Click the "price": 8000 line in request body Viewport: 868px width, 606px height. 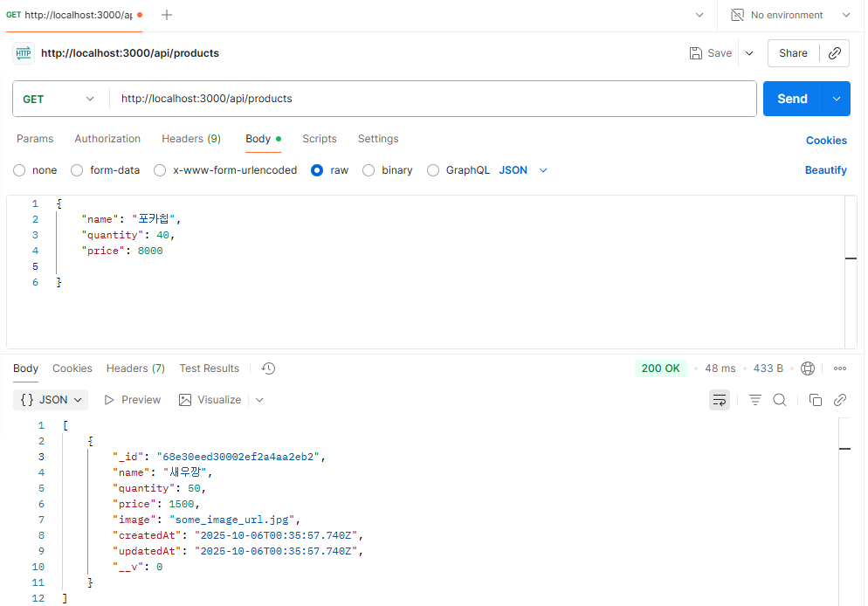coord(122,251)
